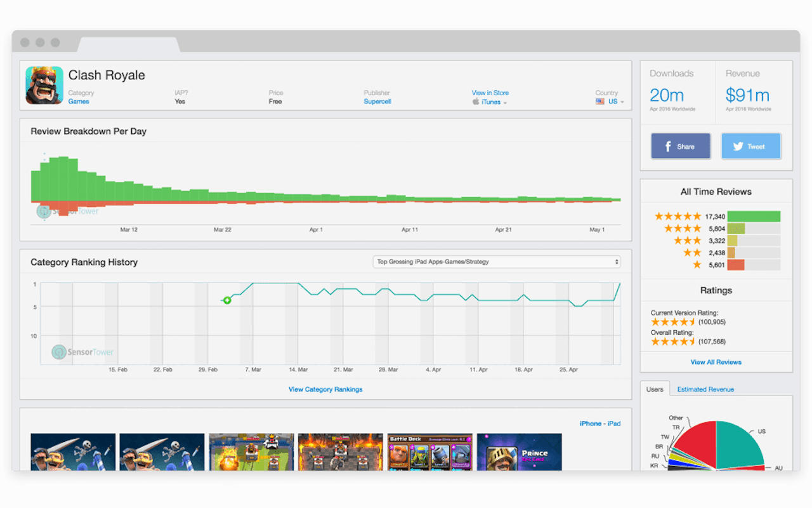Click the Clash Royale app icon

click(44, 85)
